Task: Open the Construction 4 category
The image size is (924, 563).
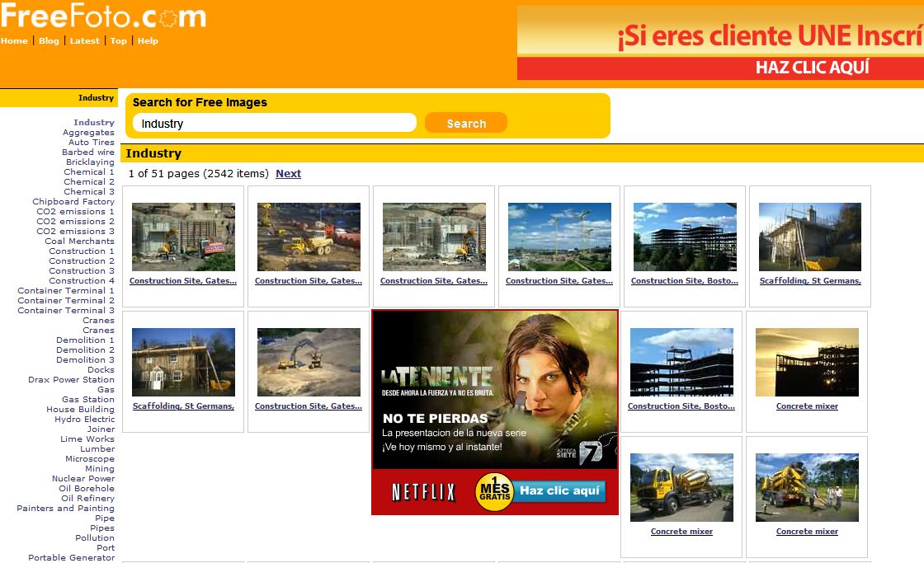Action: click(x=82, y=280)
